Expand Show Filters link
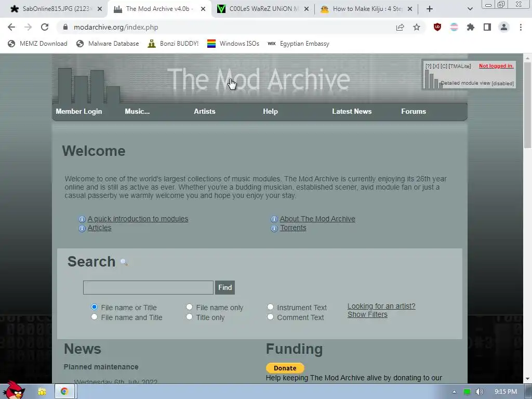This screenshot has width=532, height=399. 367,314
